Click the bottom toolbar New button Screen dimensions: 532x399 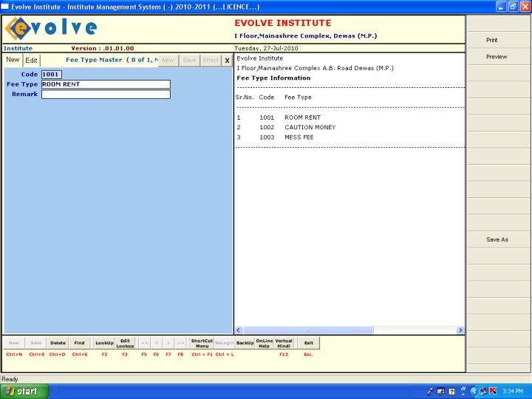[x=14, y=343]
